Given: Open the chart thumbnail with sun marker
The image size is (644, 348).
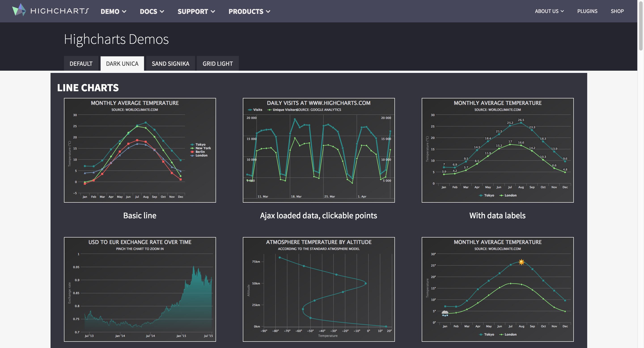Looking at the screenshot, I should pos(498,289).
